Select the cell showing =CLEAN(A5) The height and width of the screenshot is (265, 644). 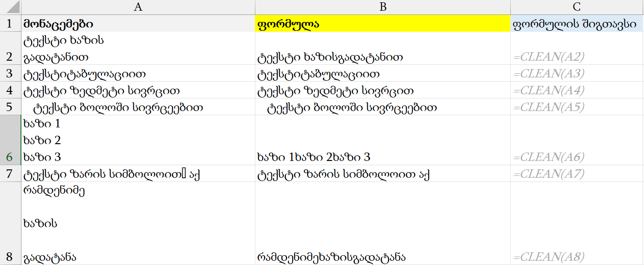pos(577,107)
